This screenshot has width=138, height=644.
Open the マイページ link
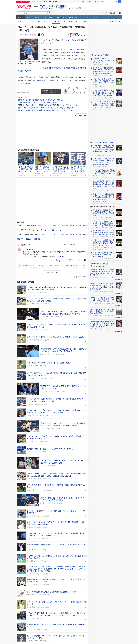click(x=103, y=13)
